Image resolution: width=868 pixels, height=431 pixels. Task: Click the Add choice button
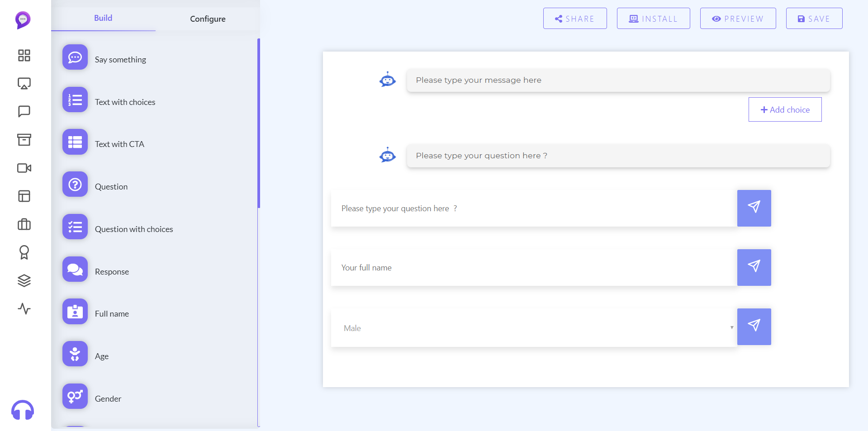(x=785, y=110)
